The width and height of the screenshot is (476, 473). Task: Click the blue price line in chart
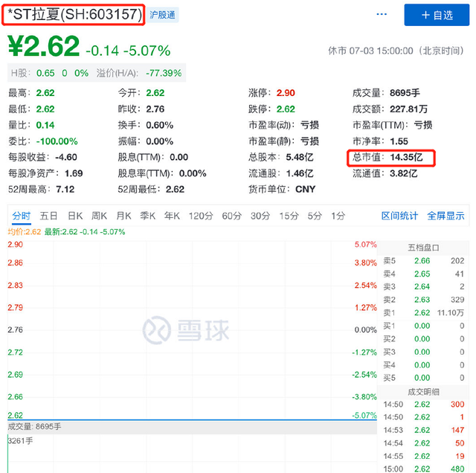click(192, 420)
